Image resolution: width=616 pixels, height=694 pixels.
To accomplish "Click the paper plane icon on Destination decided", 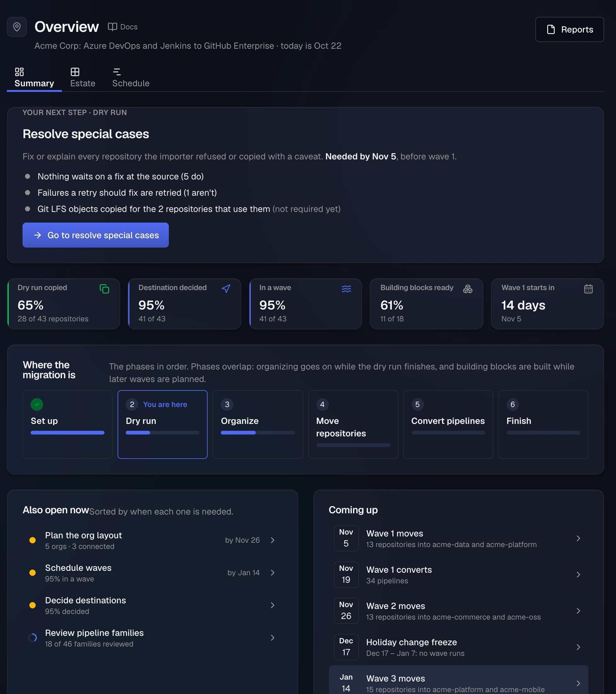I will coord(226,289).
